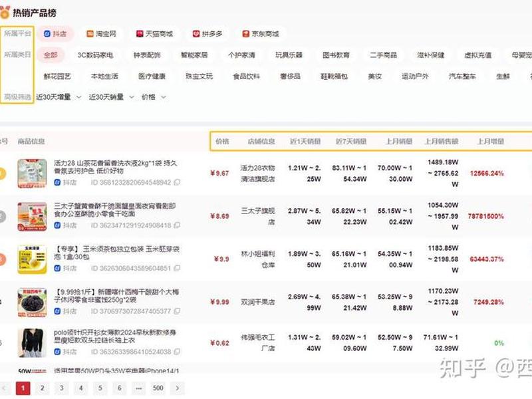
Task: Select current page 1 button
Action: click(23, 388)
